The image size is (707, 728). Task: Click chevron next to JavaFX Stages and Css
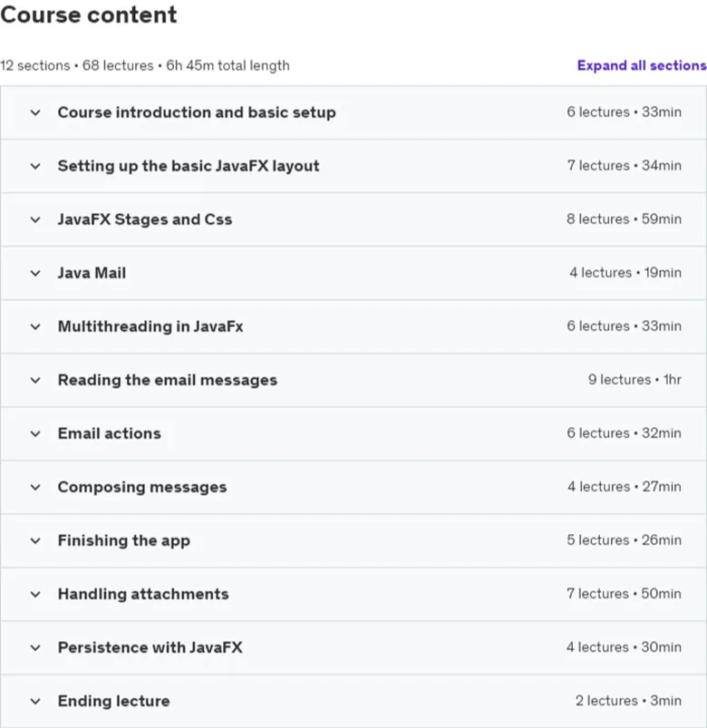click(35, 219)
